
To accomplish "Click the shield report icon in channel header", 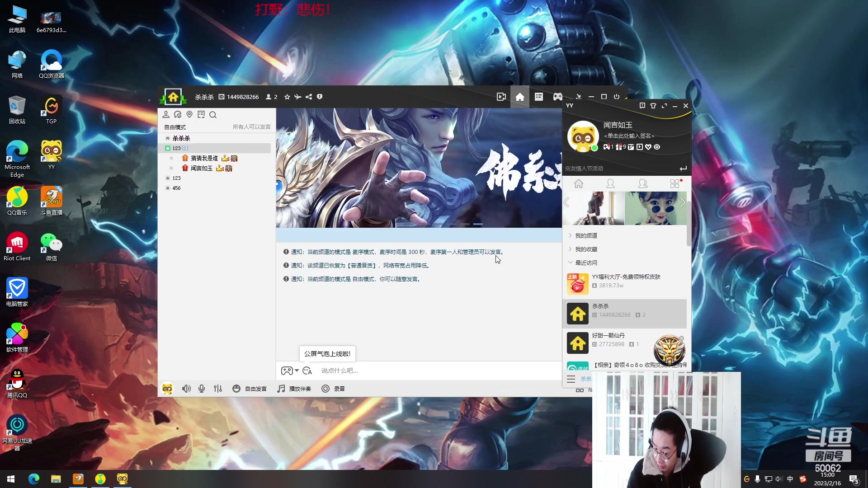I will [320, 97].
